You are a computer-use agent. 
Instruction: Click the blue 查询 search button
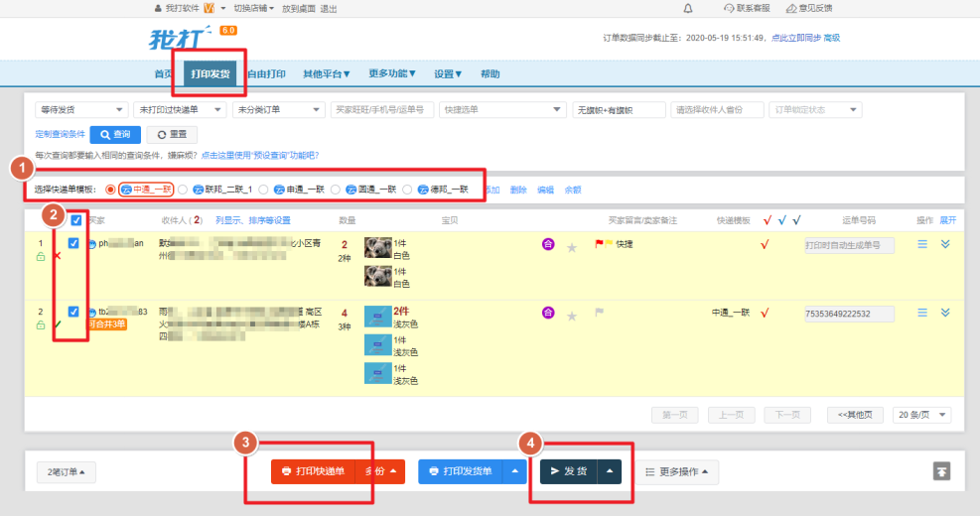click(x=115, y=134)
